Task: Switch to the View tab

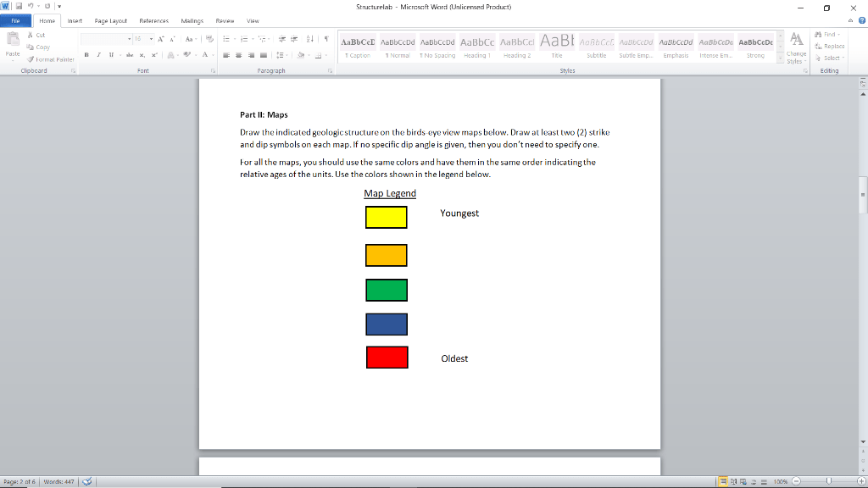Action: [x=253, y=21]
